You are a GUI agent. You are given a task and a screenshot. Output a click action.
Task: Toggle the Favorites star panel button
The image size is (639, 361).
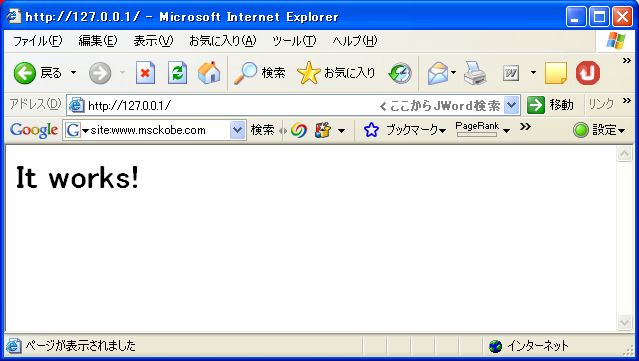click(x=336, y=73)
